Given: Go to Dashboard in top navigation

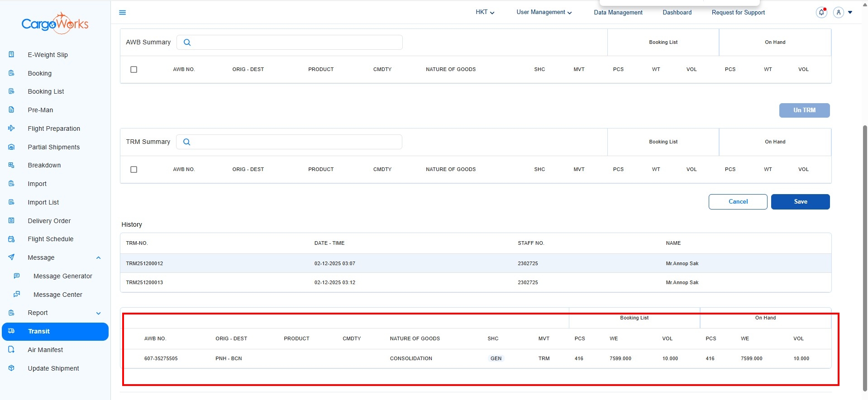Looking at the screenshot, I should 677,13.
